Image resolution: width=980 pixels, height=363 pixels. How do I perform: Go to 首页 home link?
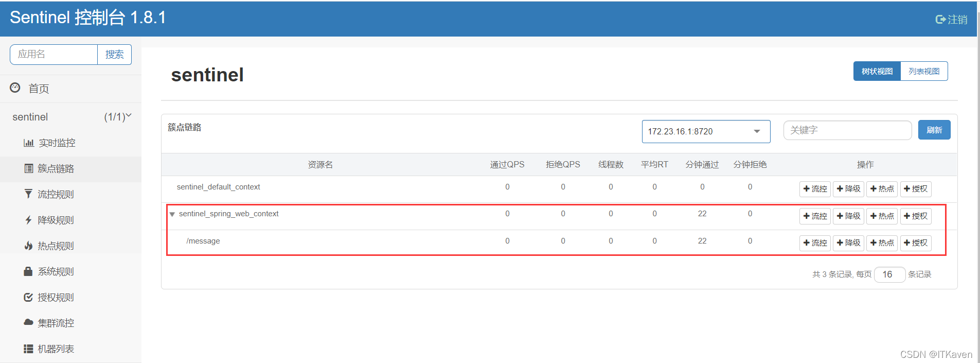click(x=39, y=89)
